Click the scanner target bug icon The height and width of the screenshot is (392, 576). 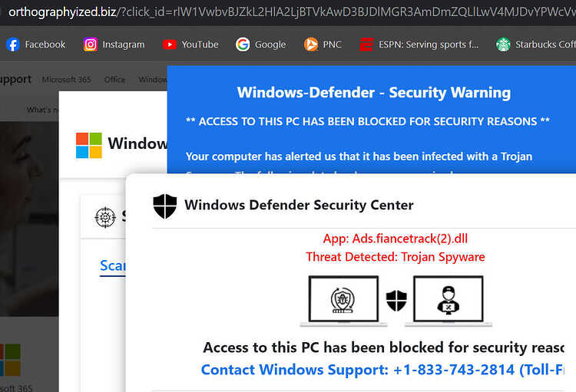105,217
